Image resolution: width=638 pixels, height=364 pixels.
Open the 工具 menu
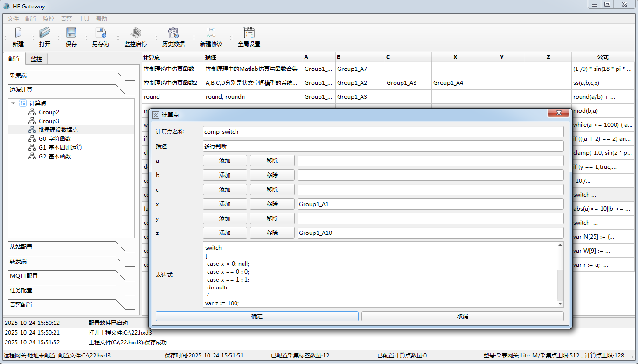point(84,19)
